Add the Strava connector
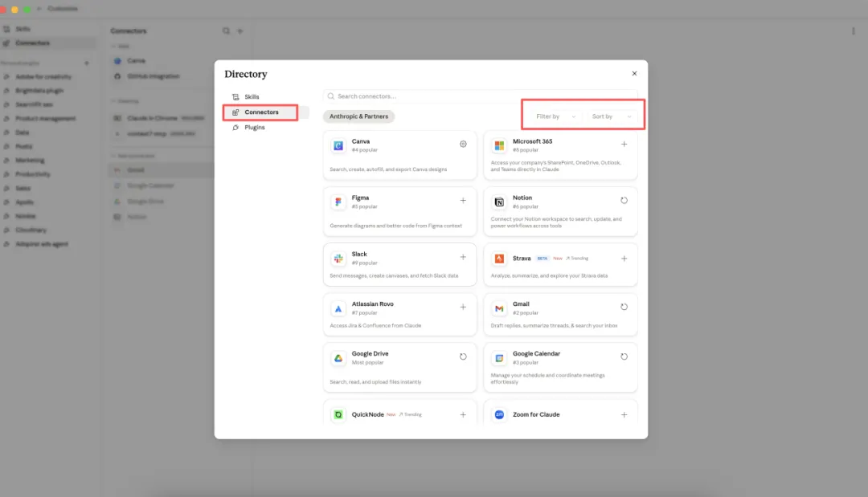The image size is (868, 497). click(x=624, y=259)
